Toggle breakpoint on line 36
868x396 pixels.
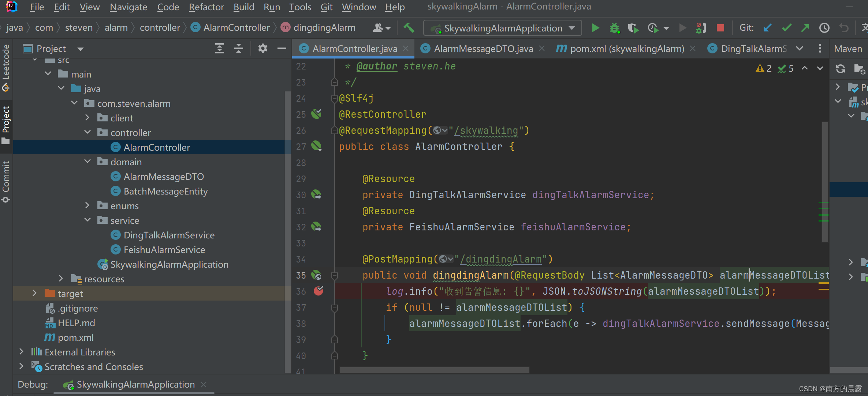coord(318,291)
